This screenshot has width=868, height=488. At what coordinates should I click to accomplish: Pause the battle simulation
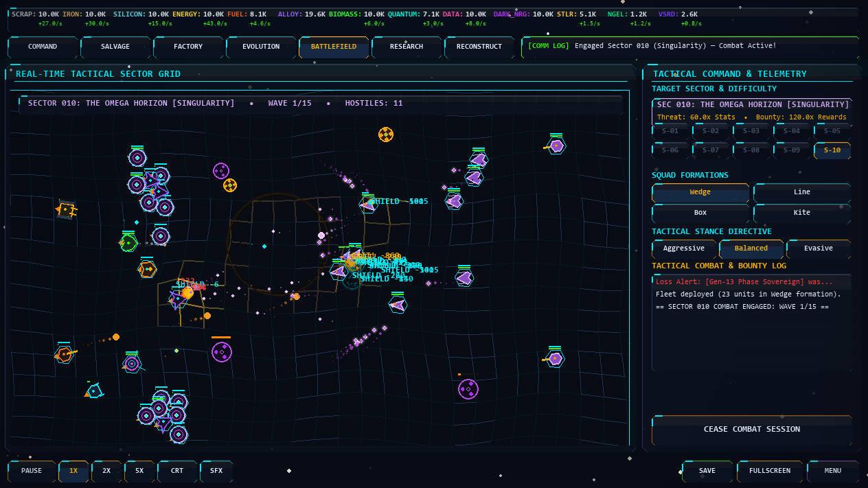[x=32, y=471]
